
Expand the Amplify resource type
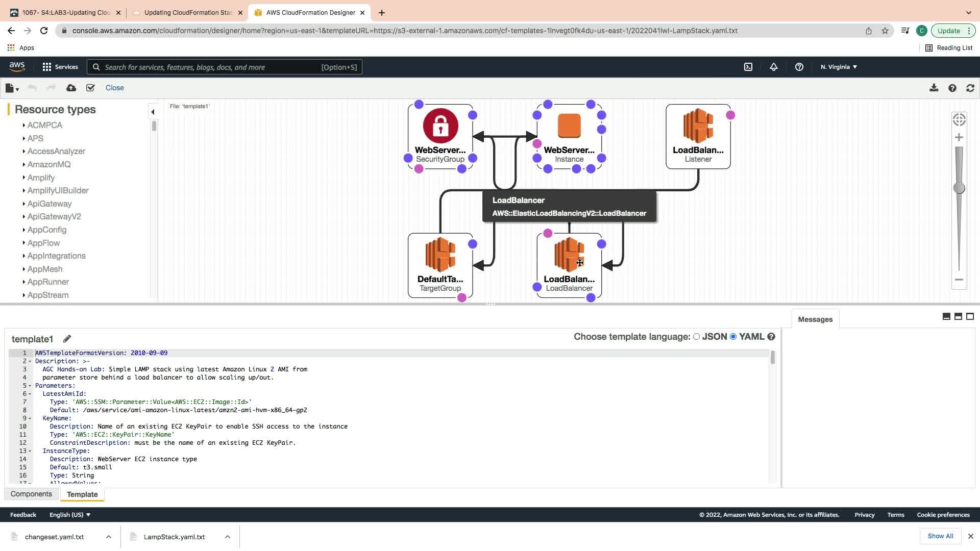[41, 178]
